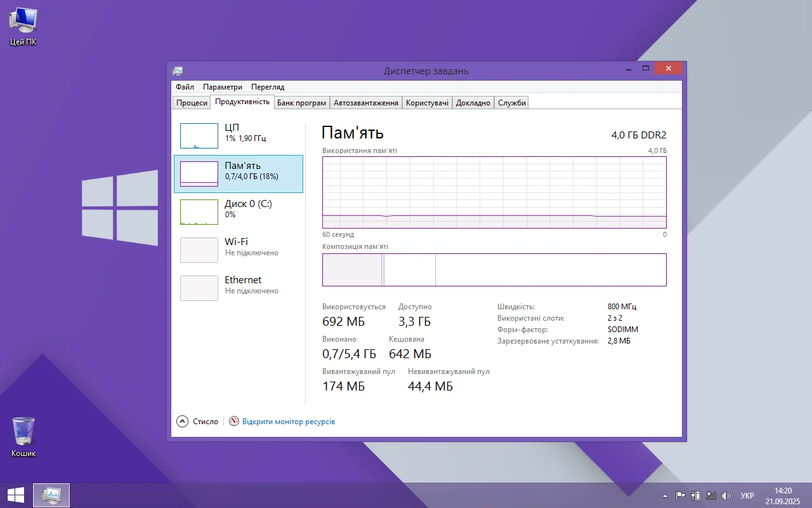Screen dimensions: 812x508
Task: Click the Пам'ять sidebar graph icon
Action: pyautogui.click(x=199, y=174)
